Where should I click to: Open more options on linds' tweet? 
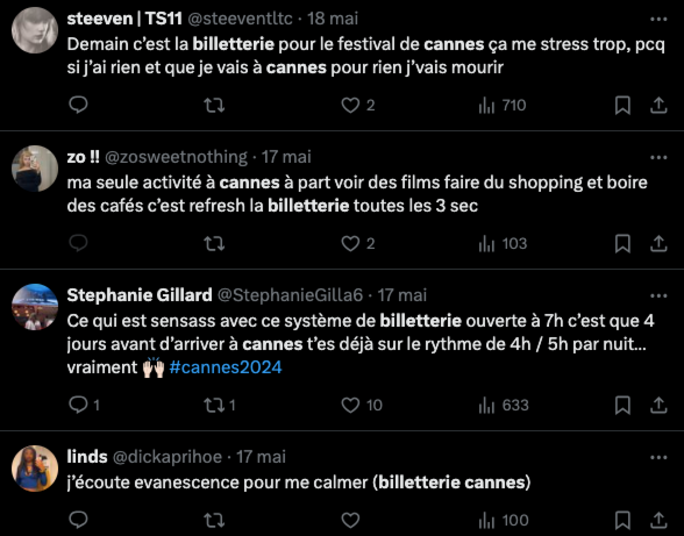(x=658, y=457)
